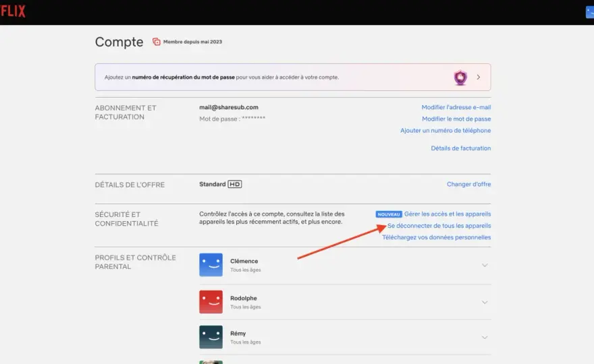Open Gérer les accès et les appareils
This screenshot has height=364, width=594.
pos(448,214)
